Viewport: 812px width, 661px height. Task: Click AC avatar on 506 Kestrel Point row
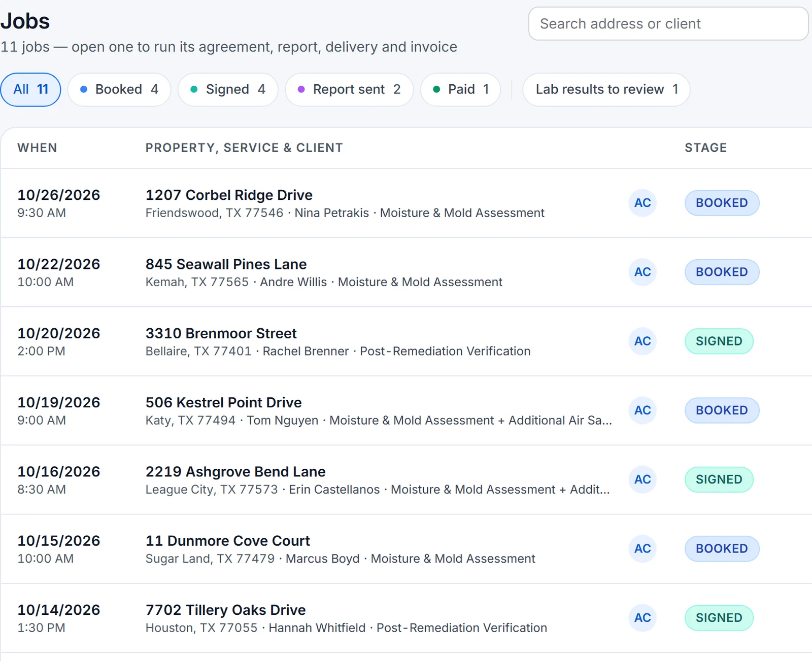(642, 410)
